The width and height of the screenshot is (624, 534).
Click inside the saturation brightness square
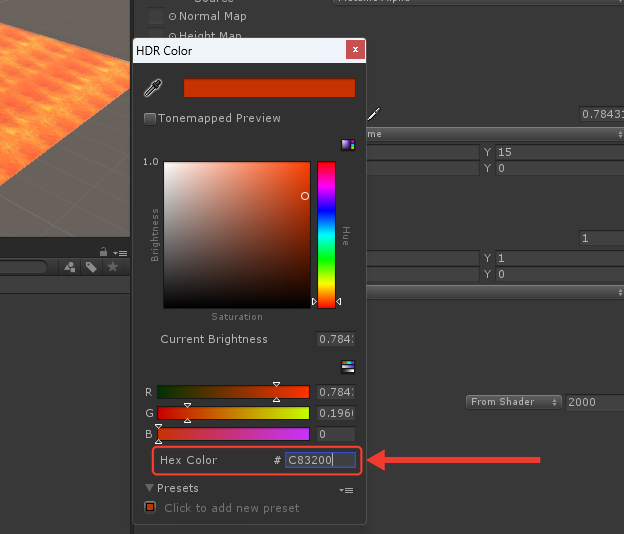pos(237,235)
